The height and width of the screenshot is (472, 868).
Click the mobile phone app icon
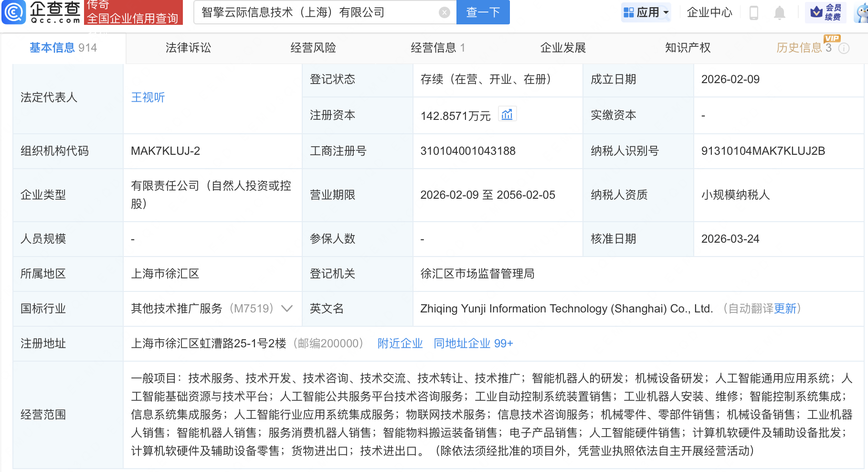[754, 13]
